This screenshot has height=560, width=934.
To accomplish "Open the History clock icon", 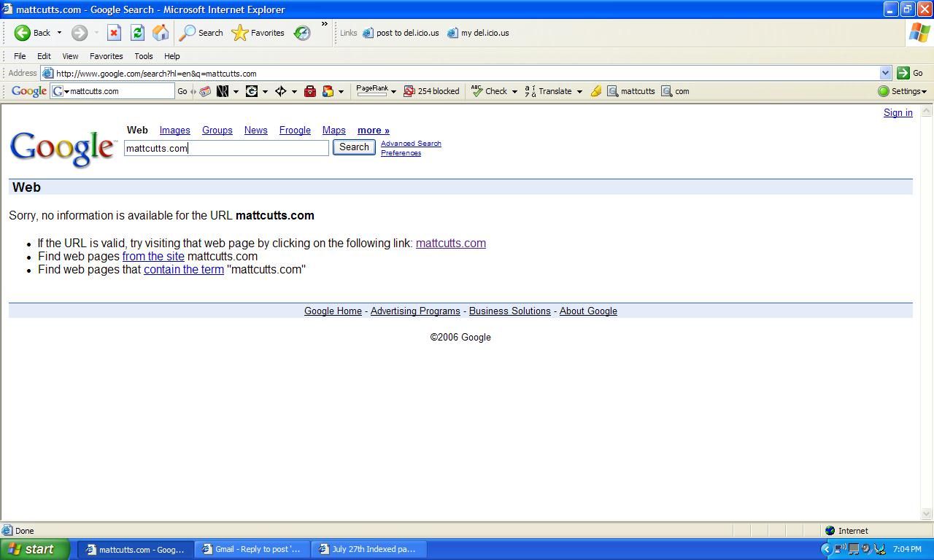I will click(x=302, y=33).
